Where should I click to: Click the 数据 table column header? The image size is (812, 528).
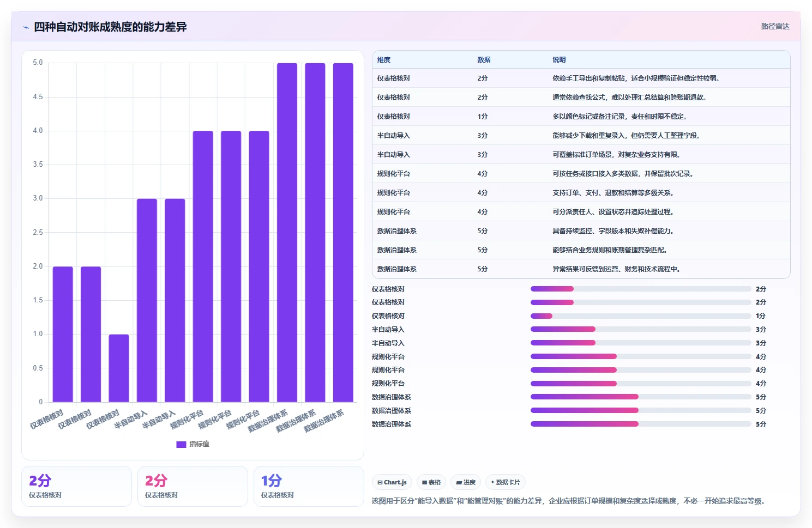[484, 60]
